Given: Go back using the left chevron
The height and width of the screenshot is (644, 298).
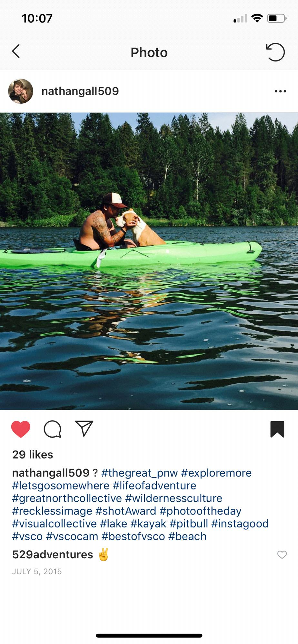Looking at the screenshot, I should 16,51.
